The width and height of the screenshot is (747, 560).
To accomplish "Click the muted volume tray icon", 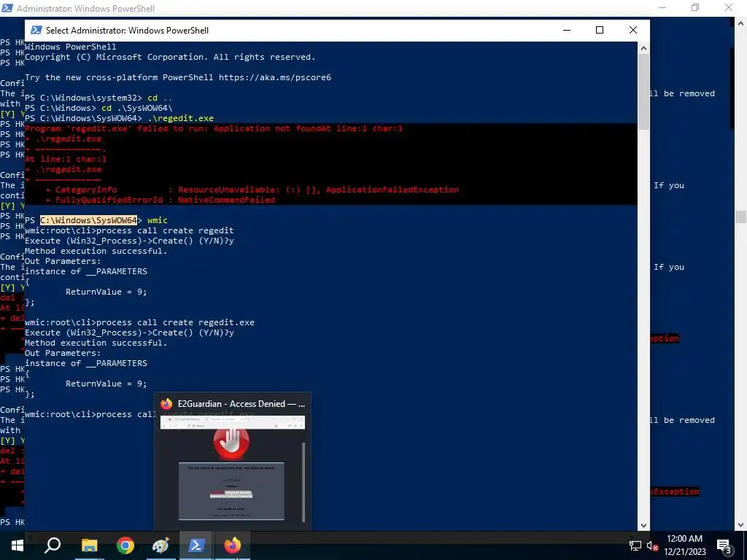I will 652,545.
